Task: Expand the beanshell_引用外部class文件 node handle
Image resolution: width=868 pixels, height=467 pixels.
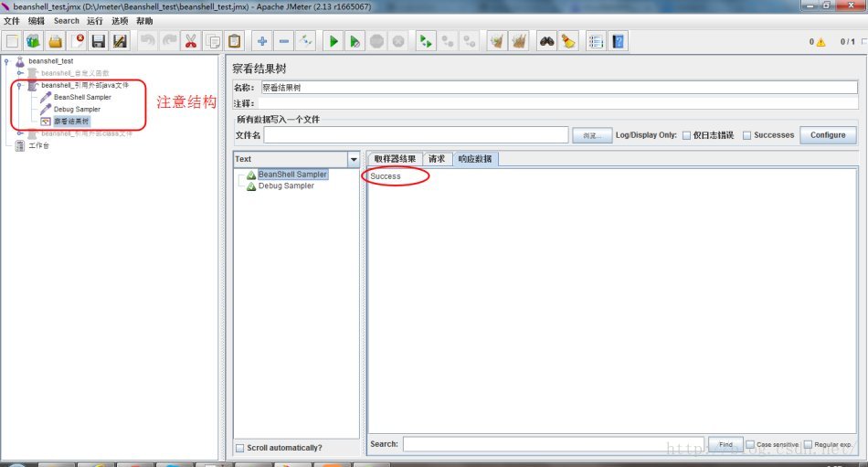Action: (x=20, y=133)
